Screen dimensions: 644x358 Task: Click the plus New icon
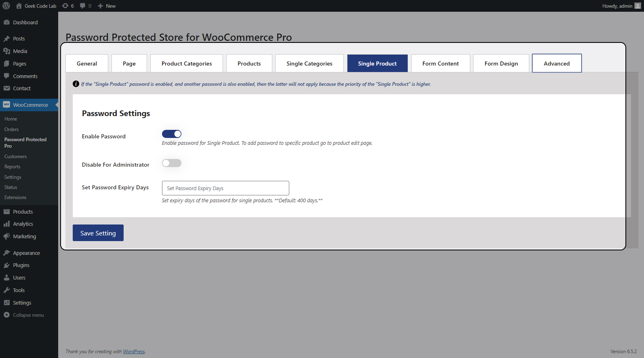101,6
